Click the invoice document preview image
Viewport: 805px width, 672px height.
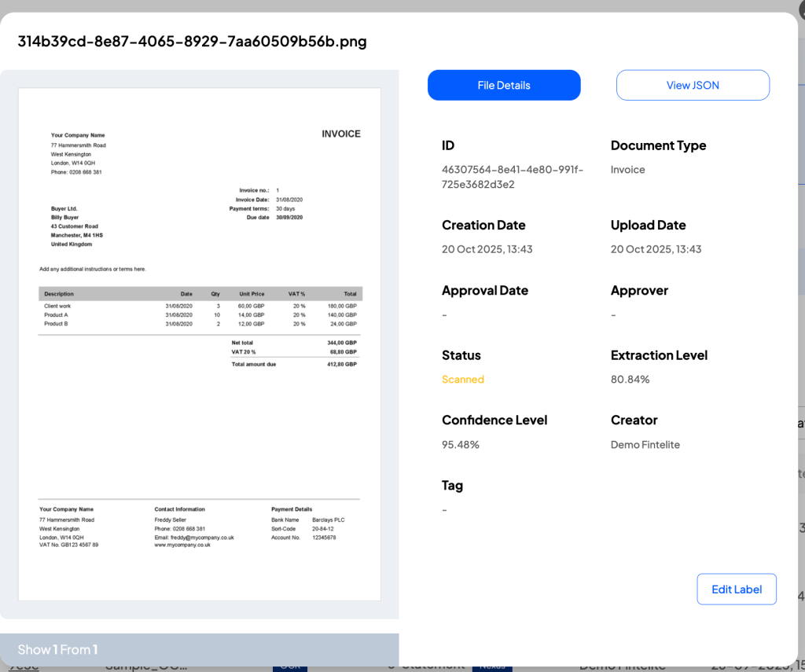200,344
